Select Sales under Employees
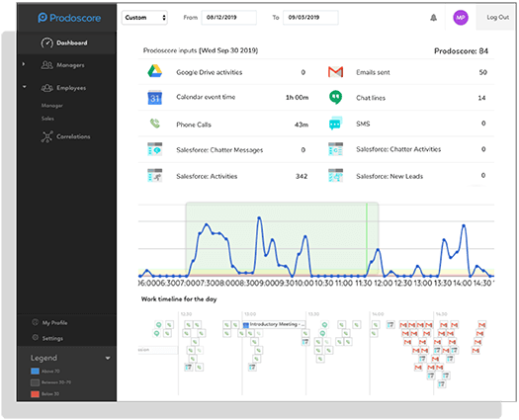Viewport: 519px width, 420px height. [47, 119]
